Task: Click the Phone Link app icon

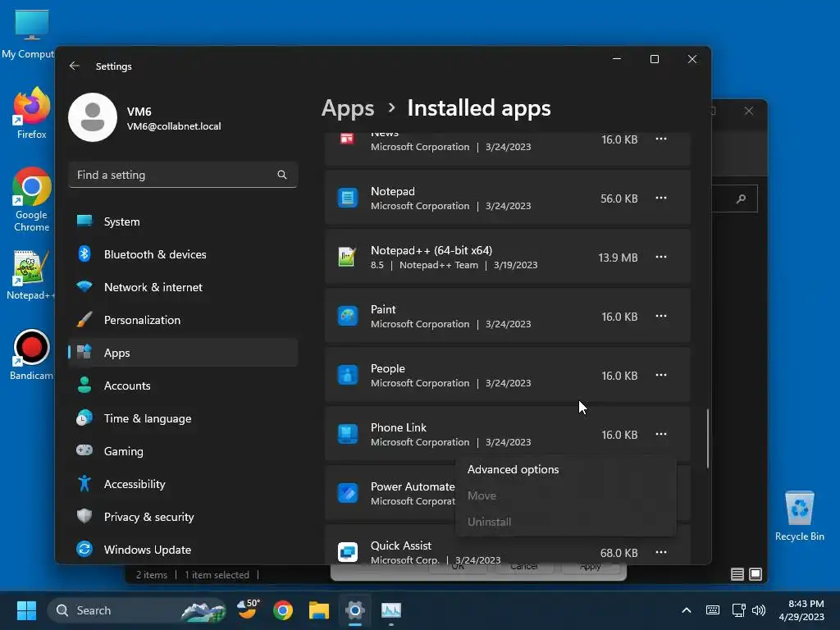Action: tap(348, 434)
